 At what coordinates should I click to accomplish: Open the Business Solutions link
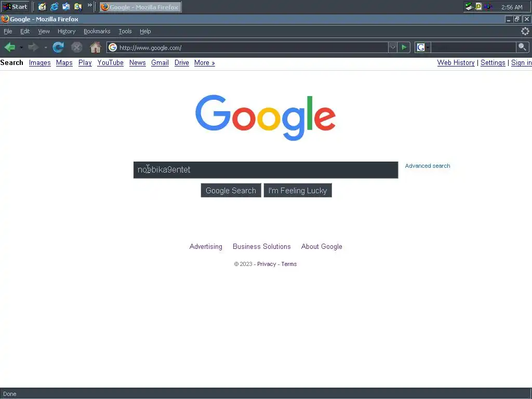(262, 247)
